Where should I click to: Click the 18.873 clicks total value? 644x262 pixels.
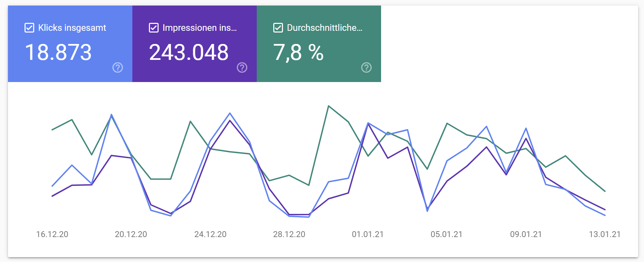pos(58,53)
